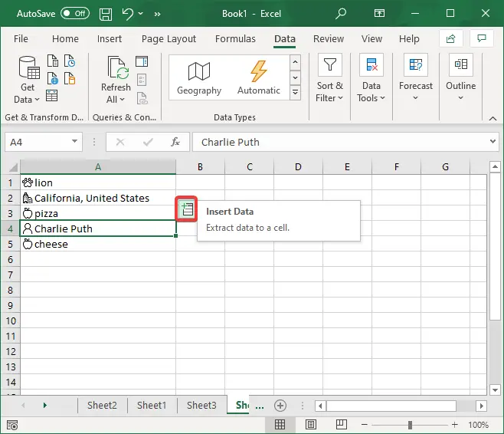Click the zoom in plus button
Screen dimensions: 504x434
[454, 425]
